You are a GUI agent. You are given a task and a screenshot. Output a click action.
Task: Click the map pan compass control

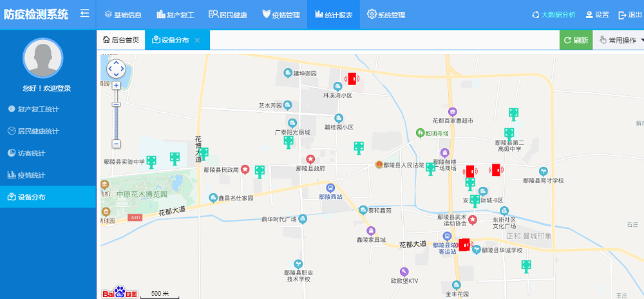[117, 68]
